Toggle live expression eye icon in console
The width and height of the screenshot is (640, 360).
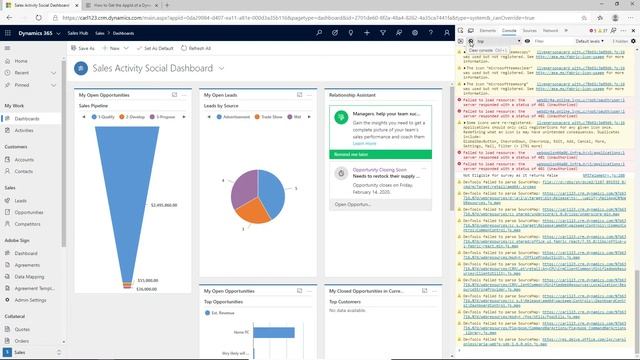[x=527, y=41]
